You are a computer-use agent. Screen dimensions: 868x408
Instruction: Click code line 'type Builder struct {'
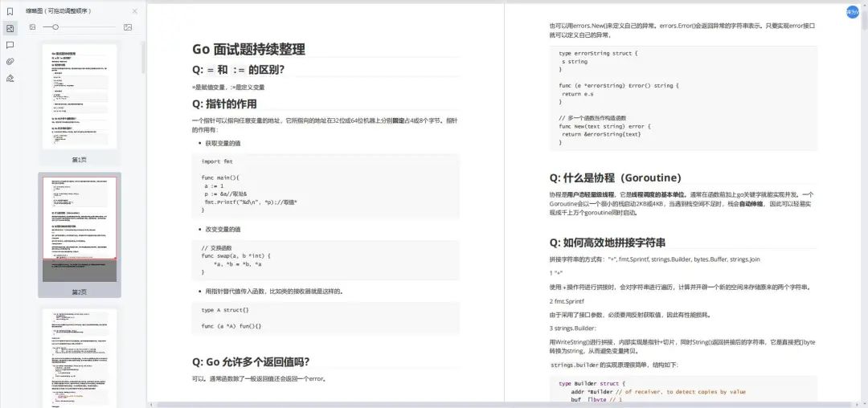coord(592,383)
